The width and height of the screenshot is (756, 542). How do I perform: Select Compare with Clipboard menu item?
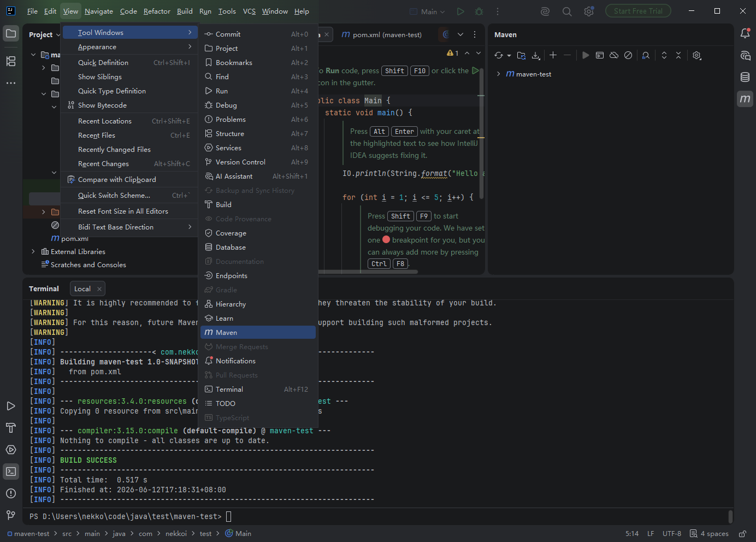pos(130,179)
